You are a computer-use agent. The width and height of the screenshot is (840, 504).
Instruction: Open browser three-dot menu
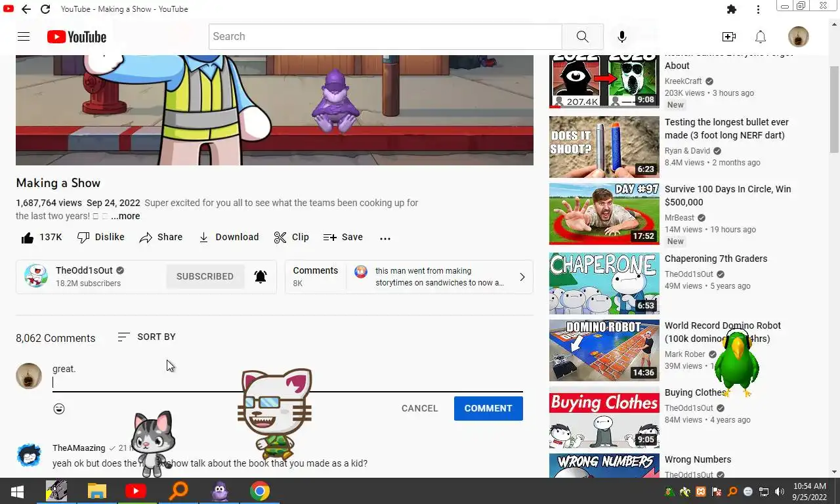point(758,9)
